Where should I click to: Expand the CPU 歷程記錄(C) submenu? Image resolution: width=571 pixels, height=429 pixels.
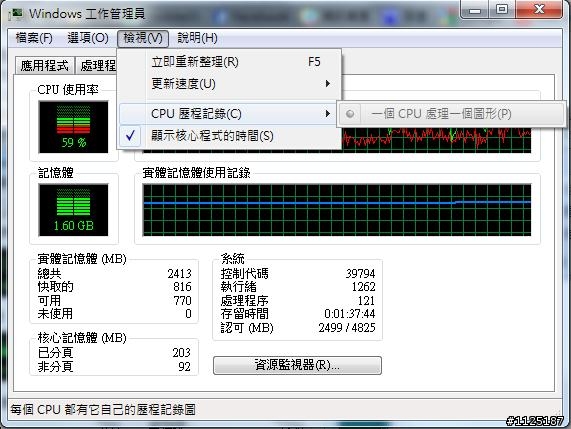228,114
